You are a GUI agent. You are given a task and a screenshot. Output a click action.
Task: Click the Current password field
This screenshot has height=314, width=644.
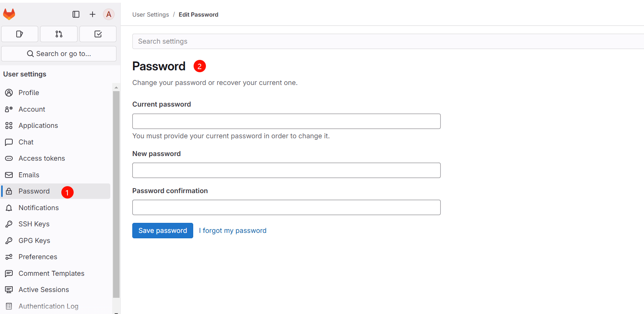pos(286,121)
